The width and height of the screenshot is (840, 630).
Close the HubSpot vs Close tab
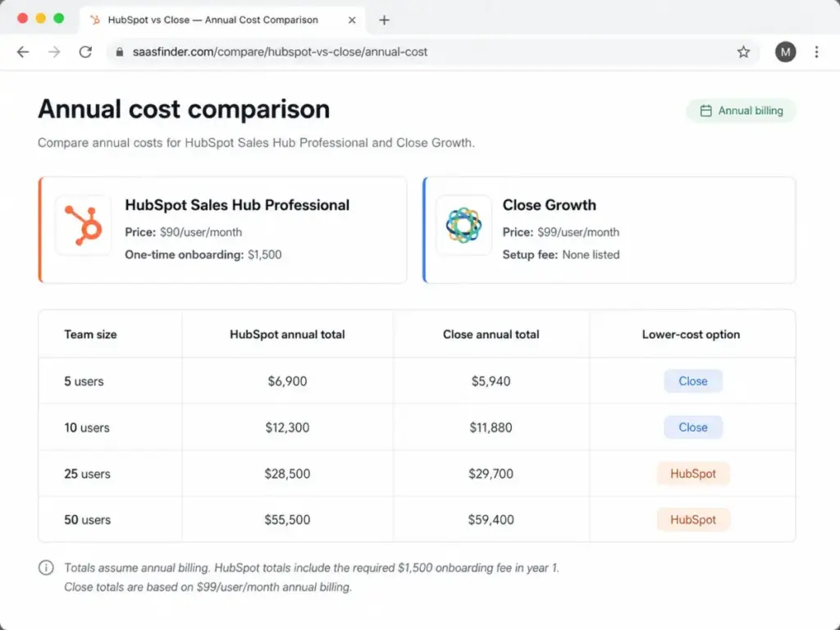coord(352,21)
